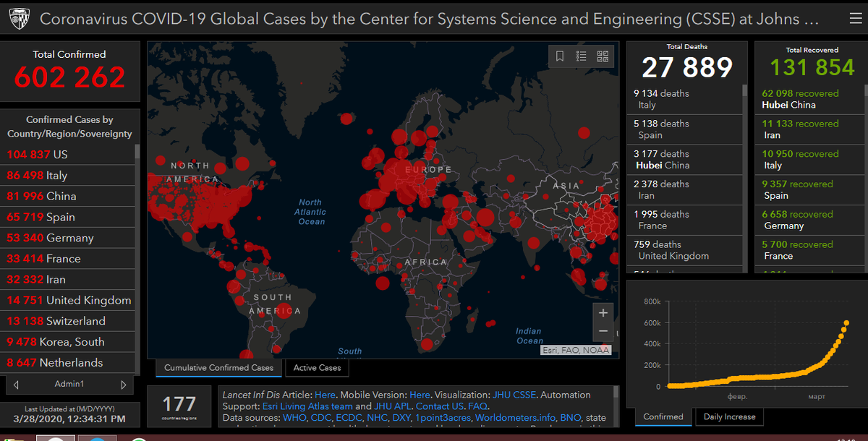Viewport: 868px width, 441px height.
Task: Select US row with 104 837 cases
Action: (67, 155)
